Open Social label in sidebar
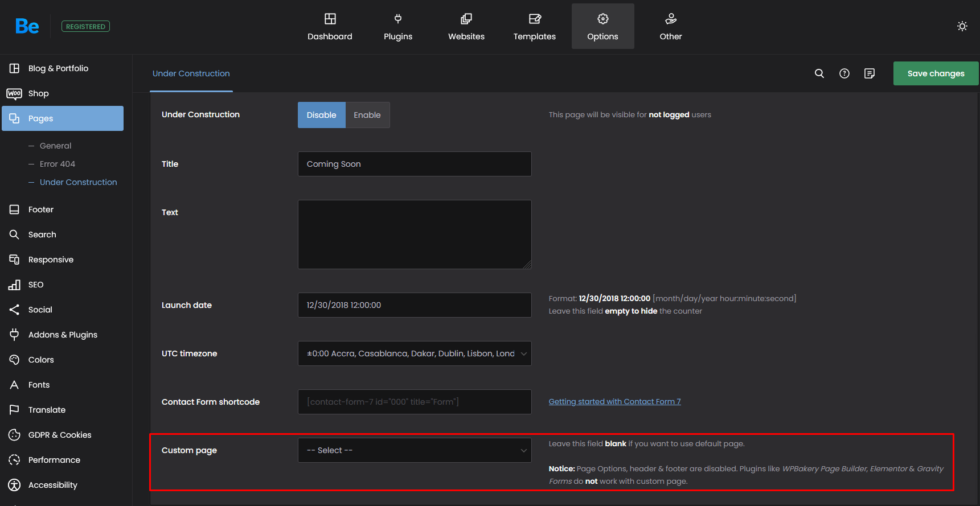Viewport: 980px width, 506px height. (40, 310)
